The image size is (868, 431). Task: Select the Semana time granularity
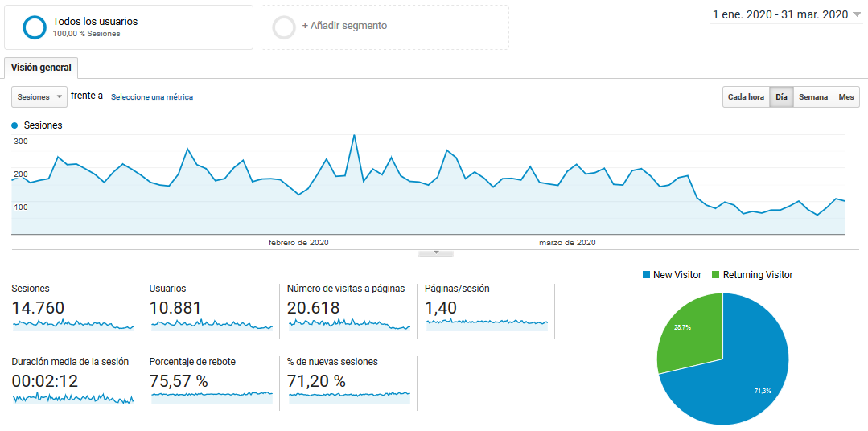(x=812, y=96)
